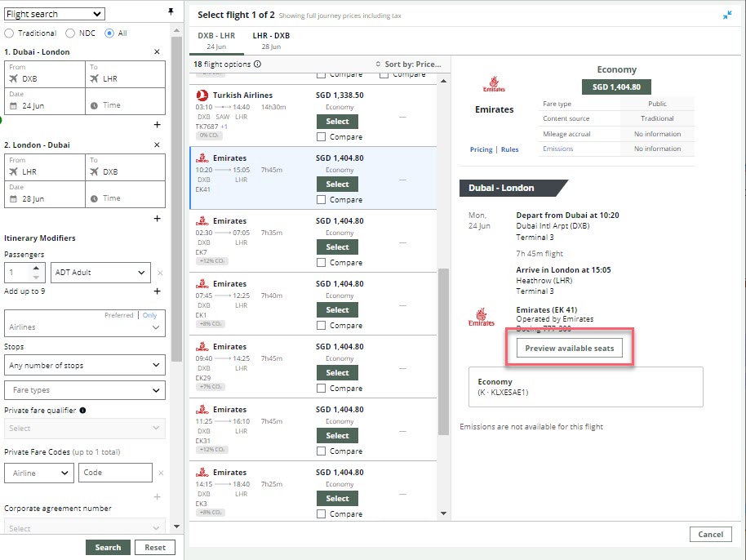Check Compare for Emirates EK31 flight
This screenshot has height=560, width=746.
point(321,451)
